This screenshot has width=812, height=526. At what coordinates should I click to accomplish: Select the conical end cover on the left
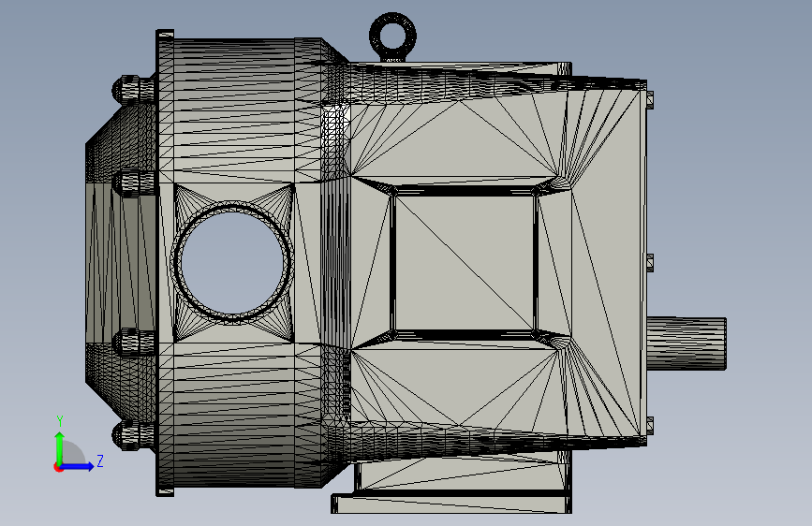[120, 264]
